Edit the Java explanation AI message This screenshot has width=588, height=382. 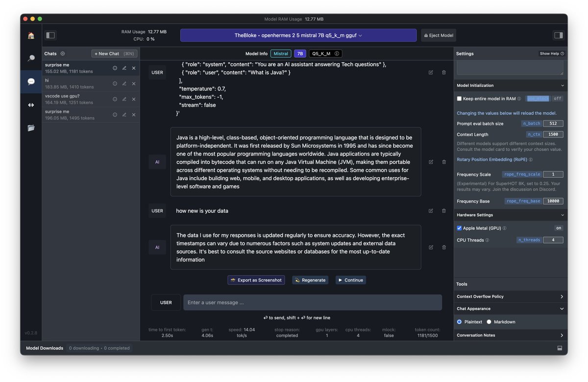pos(431,162)
